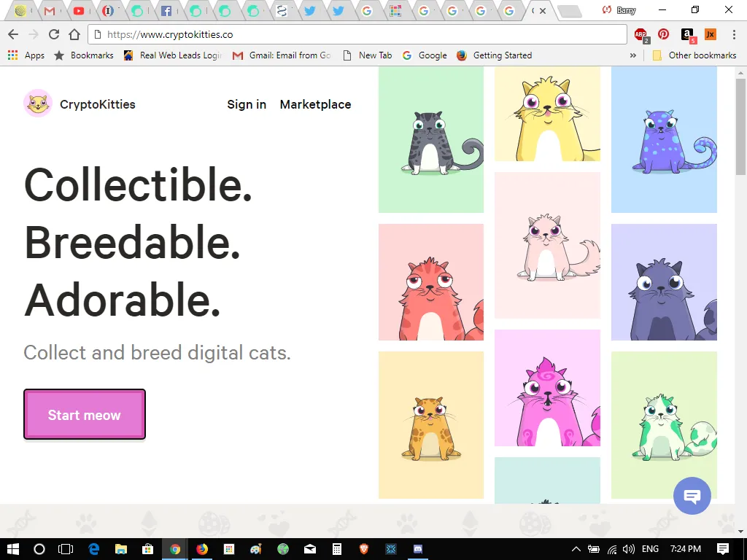Viewport: 747px width, 560px height.
Task: Open the Paint palette icon on the taskbar
Action: [256, 549]
